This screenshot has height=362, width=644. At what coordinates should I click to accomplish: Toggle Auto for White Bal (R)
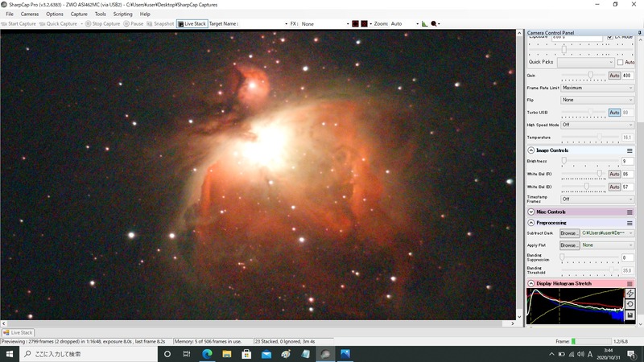[614, 174]
